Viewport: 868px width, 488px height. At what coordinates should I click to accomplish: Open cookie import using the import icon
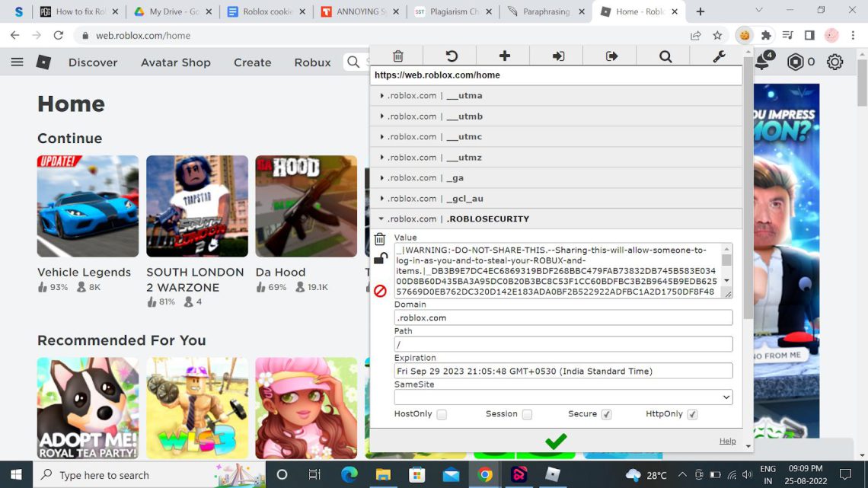point(557,56)
